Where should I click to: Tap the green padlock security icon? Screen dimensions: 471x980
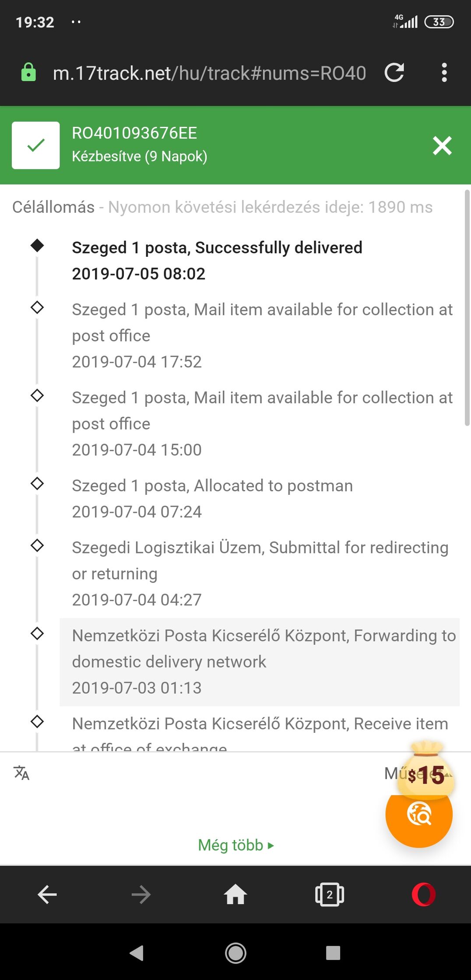tap(28, 72)
